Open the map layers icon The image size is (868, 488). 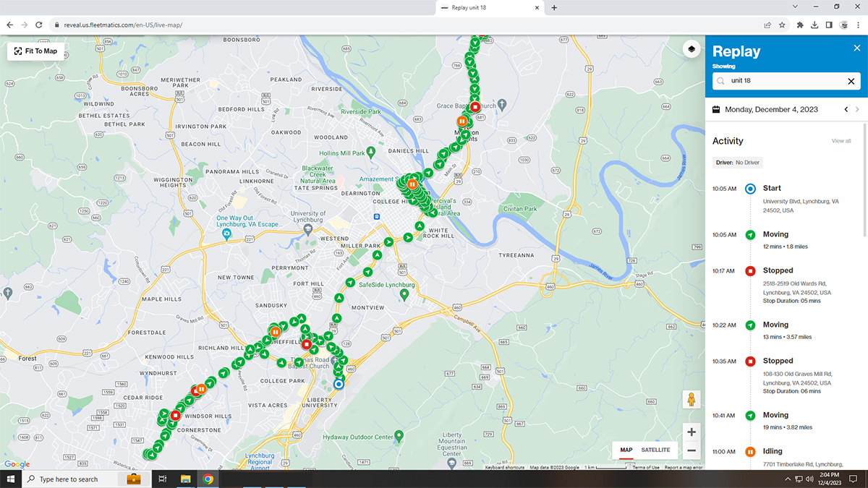click(x=692, y=49)
